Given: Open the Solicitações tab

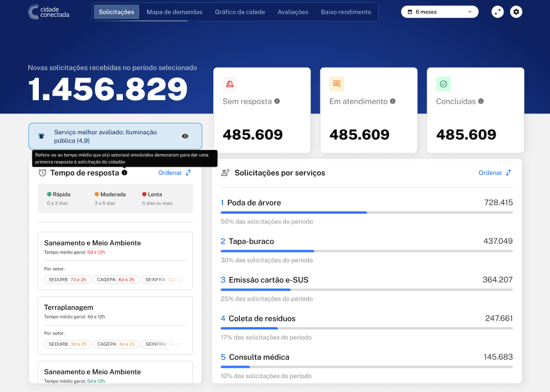Looking at the screenshot, I should tap(116, 12).
